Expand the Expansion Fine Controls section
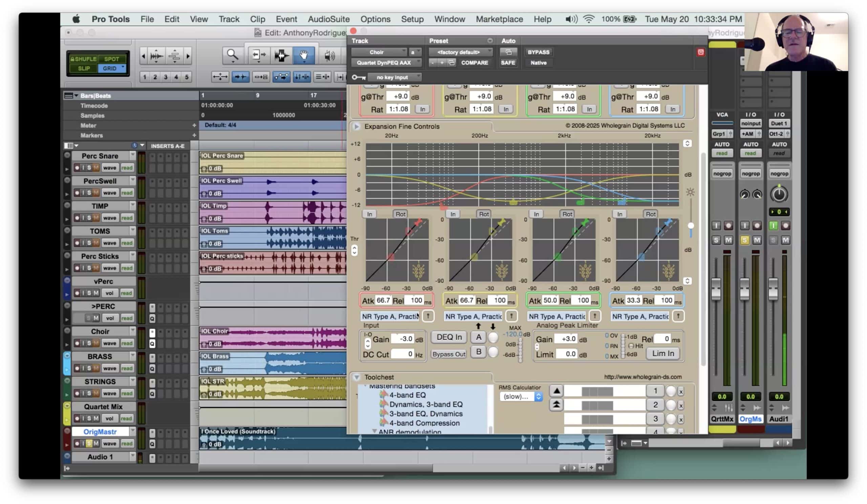867x504 pixels. [x=356, y=127]
